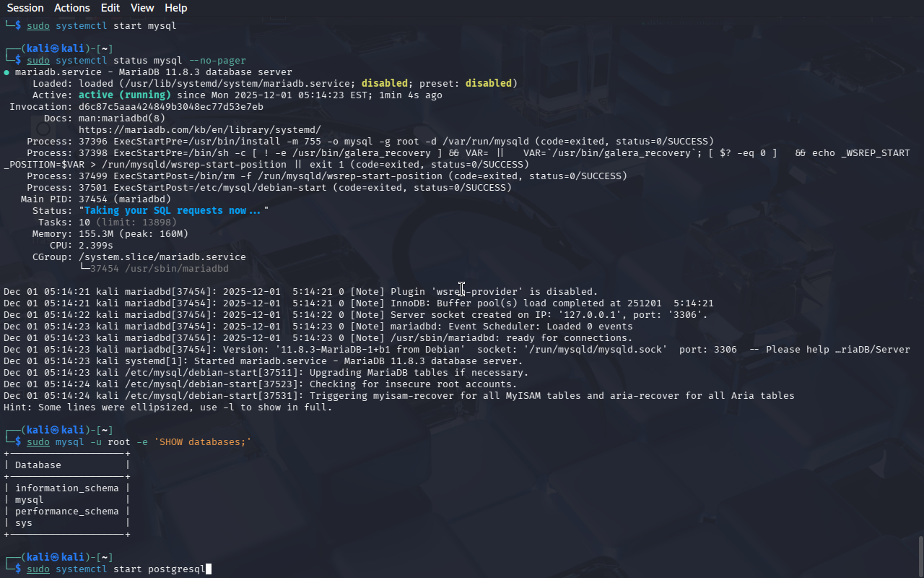Open the mariadb.com systemd documentation URL
The height and width of the screenshot is (578, 924).
(199, 129)
